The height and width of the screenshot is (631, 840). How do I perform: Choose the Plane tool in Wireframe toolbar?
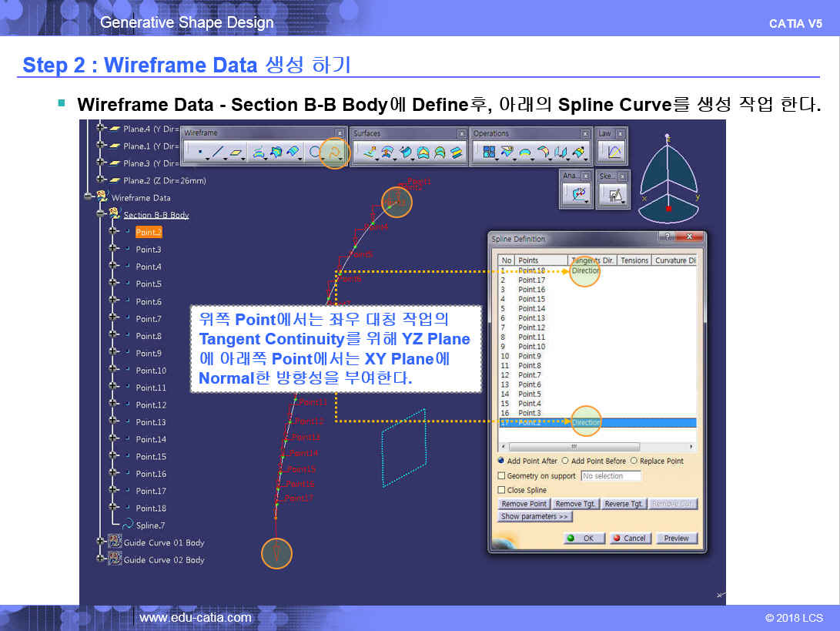tap(236, 153)
